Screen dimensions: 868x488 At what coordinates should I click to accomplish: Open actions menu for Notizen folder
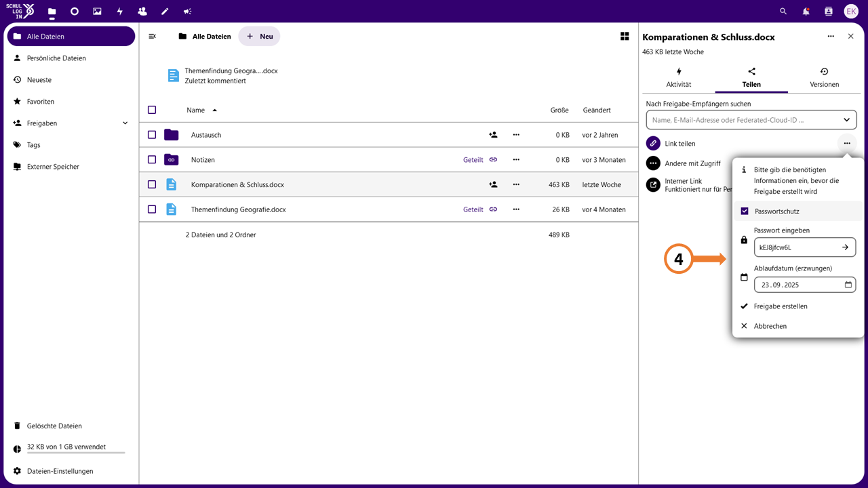pos(516,160)
